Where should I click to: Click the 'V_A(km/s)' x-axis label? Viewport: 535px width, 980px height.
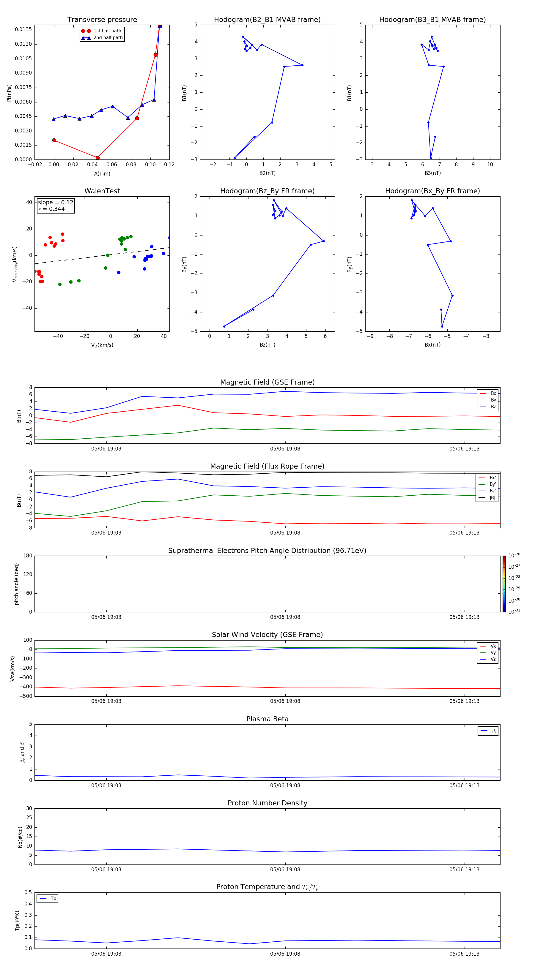(x=102, y=345)
